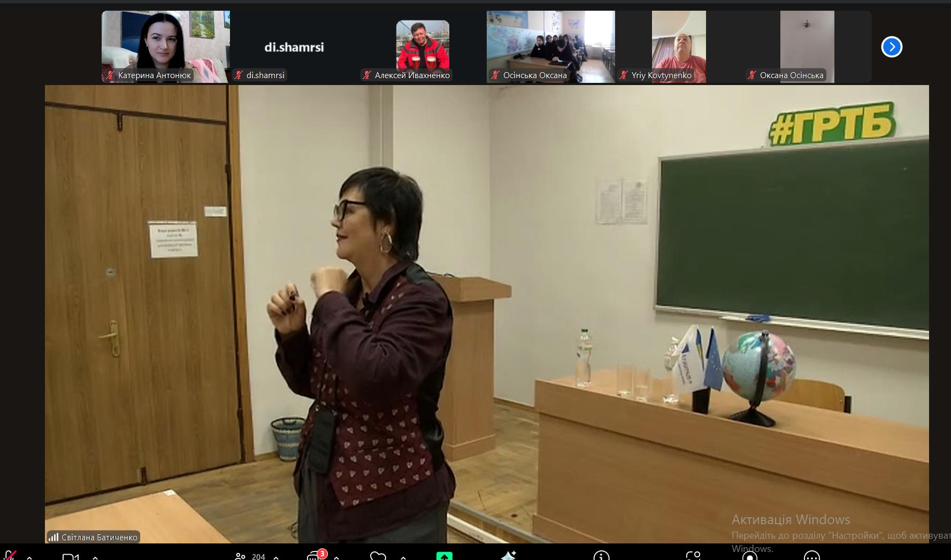Open the AI Companion sparkle icon
Image resolution: width=951 pixels, height=560 pixels.
pos(508,556)
